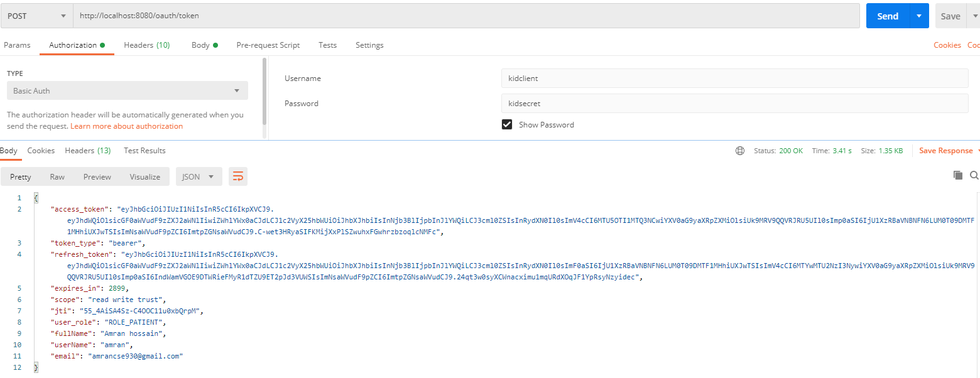The width and height of the screenshot is (980, 378).
Task: Uncheck the Show Password checkbox
Action: coord(507,124)
